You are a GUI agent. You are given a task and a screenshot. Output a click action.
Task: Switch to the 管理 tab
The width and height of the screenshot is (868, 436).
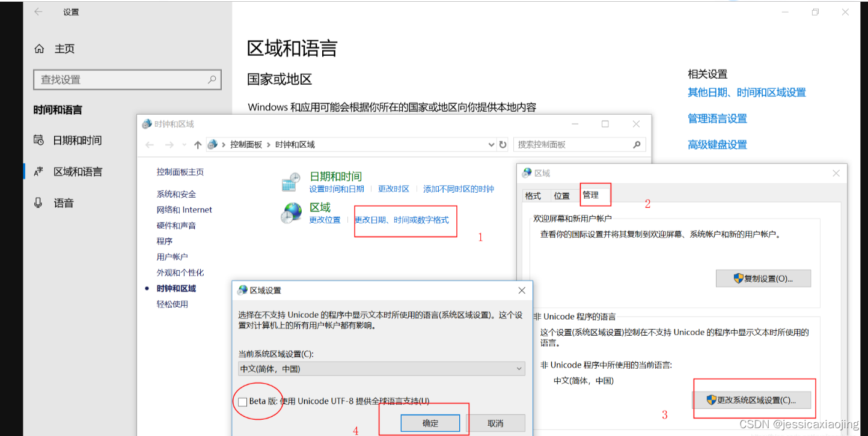click(591, 195)
